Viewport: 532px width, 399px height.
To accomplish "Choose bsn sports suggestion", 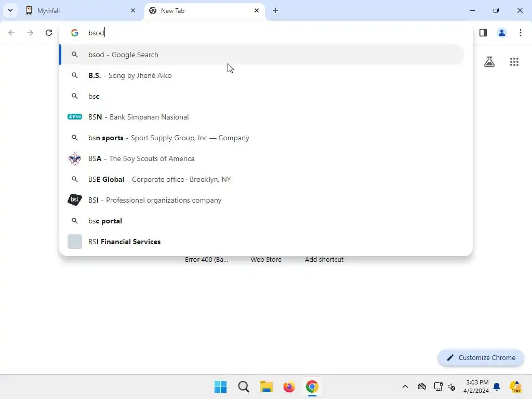I will tap(262, 138).
